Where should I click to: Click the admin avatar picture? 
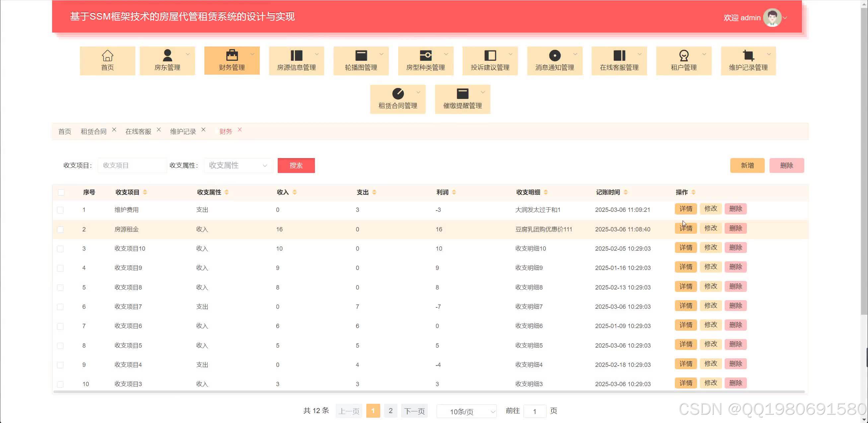772,18
